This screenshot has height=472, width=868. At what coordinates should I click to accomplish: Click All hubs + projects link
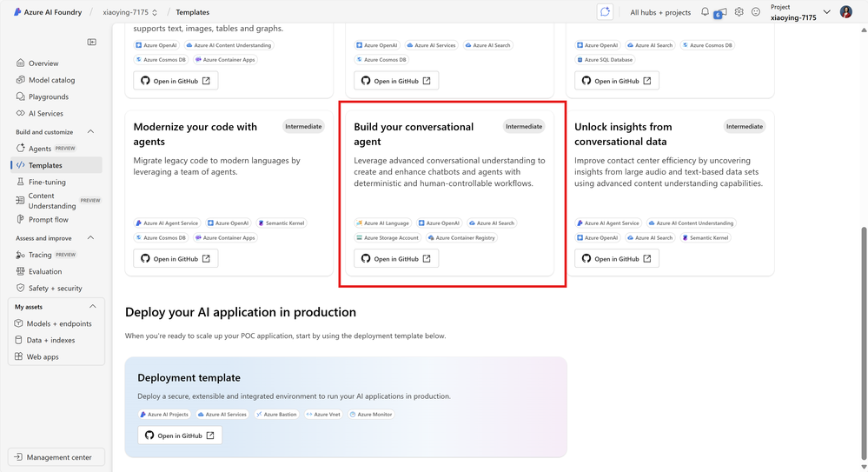click(x=660, y=12)
